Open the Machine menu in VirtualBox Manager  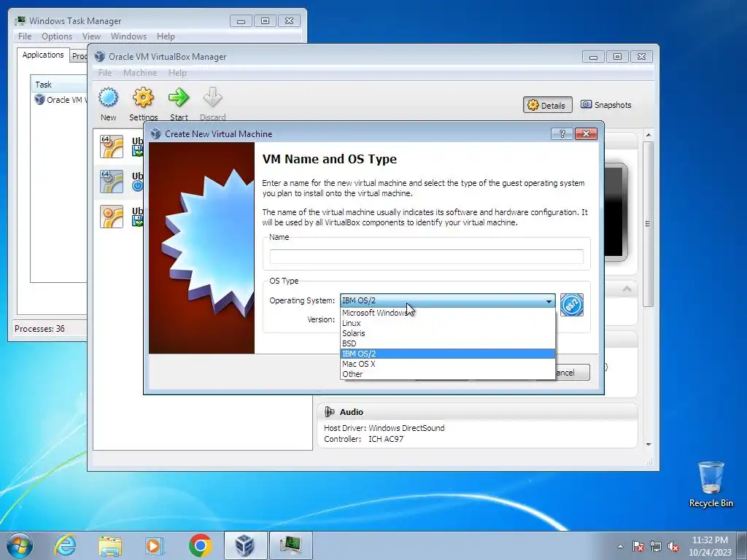tap(140, 73)
